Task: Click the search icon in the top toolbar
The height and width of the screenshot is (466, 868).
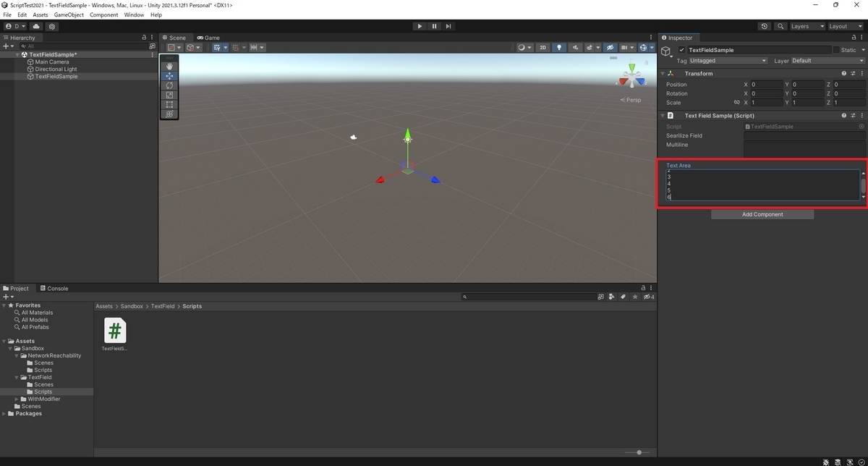Action: (x=780, y=26)
